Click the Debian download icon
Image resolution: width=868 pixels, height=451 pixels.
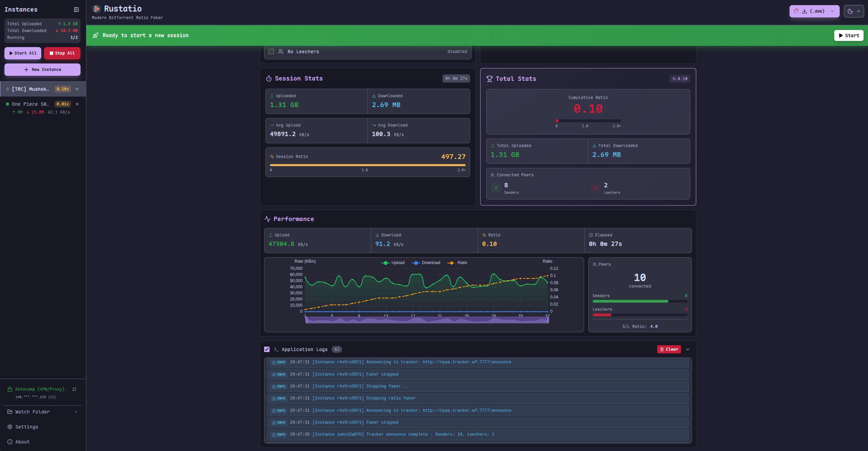pyautogui.click(x=796, y=11)
